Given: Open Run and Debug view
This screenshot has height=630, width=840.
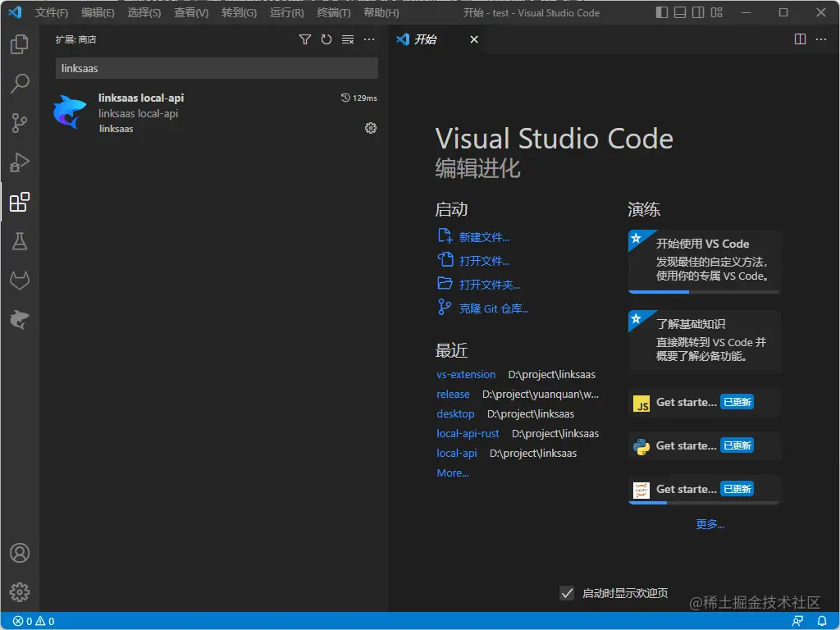Looking at the screenshot, I should [x=20, y=162].
